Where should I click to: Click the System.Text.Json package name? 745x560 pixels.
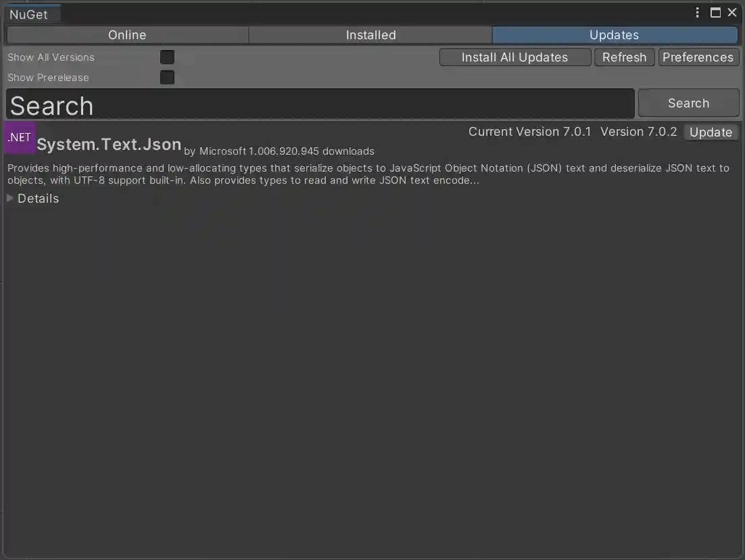tap(109, 144)
